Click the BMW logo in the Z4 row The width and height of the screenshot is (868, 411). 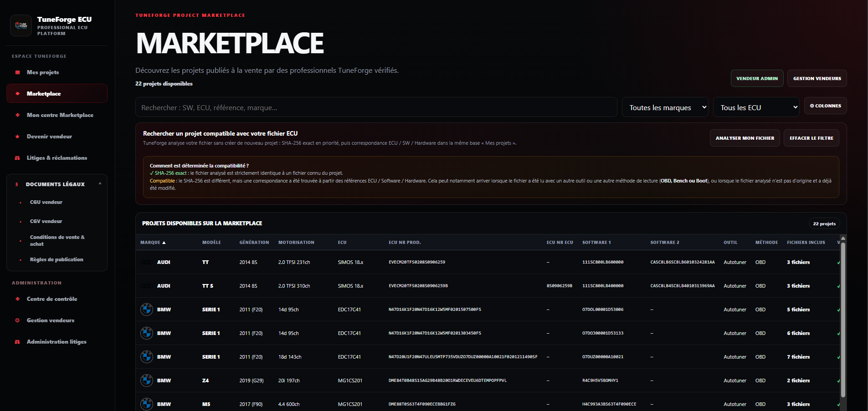[x=147, y=381]
